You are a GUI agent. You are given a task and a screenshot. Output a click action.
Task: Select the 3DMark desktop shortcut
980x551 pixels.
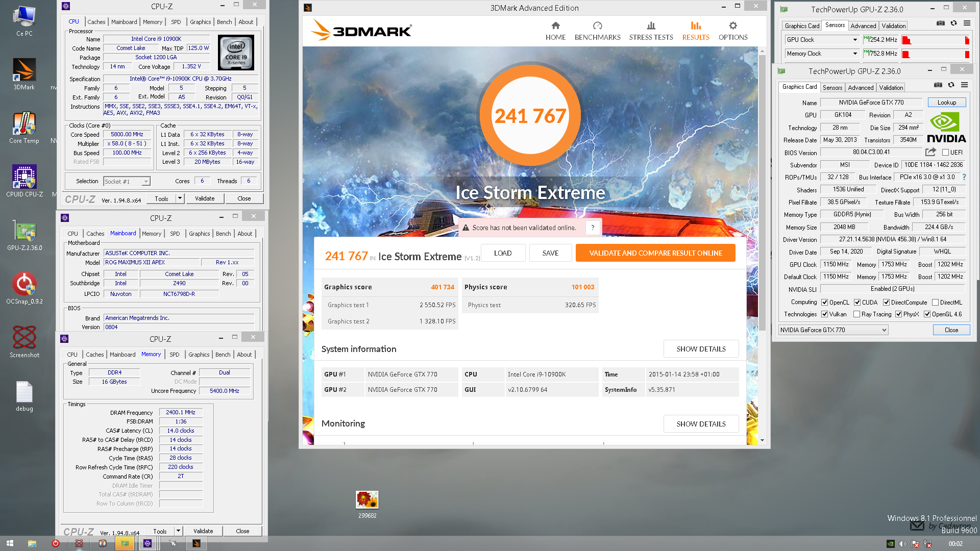pos(24,74)
